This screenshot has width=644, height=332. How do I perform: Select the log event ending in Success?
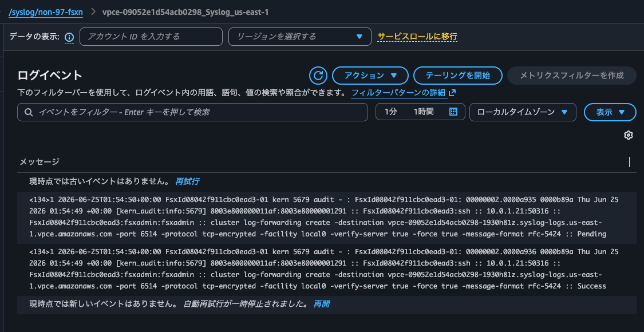[x=327, y=269]
